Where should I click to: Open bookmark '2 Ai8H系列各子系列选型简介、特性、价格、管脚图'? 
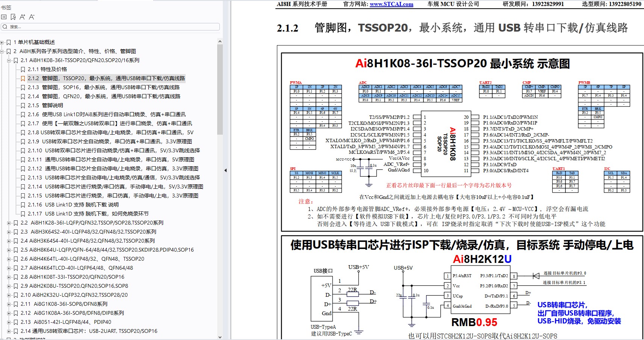75,51
